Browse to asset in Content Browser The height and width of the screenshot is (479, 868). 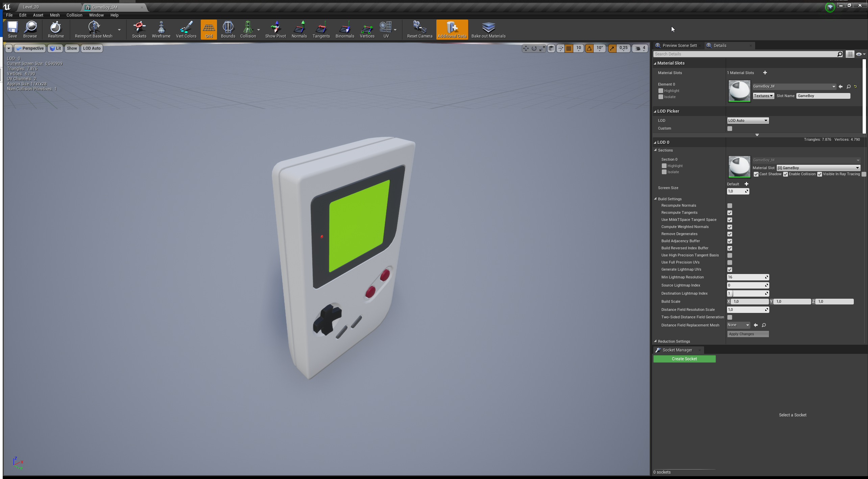[30, 29]
